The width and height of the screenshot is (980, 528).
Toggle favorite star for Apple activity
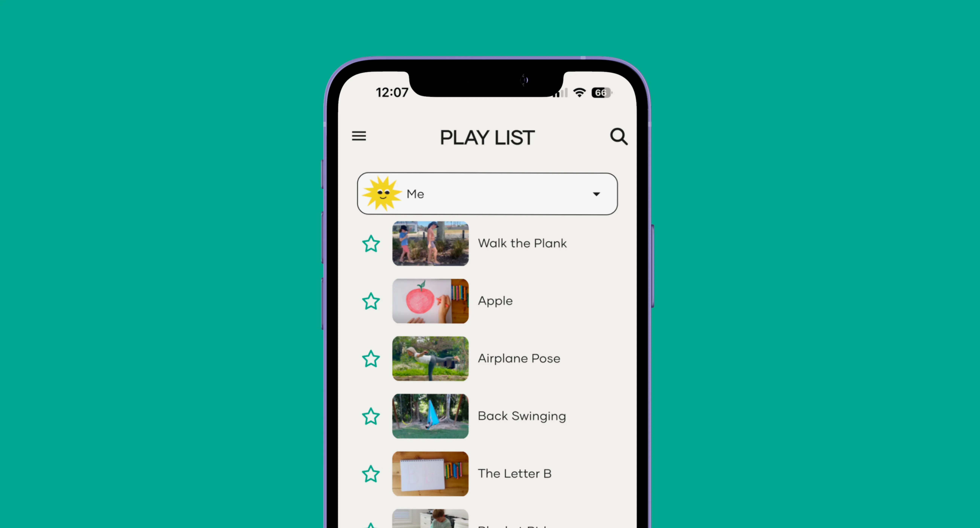371,300
